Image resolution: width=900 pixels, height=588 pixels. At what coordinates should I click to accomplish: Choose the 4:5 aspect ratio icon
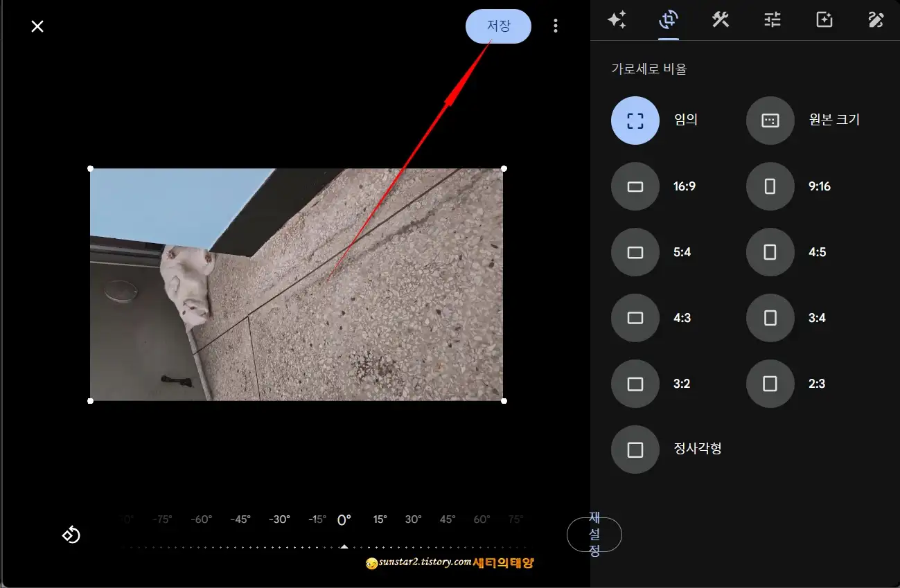click(770, 252)
